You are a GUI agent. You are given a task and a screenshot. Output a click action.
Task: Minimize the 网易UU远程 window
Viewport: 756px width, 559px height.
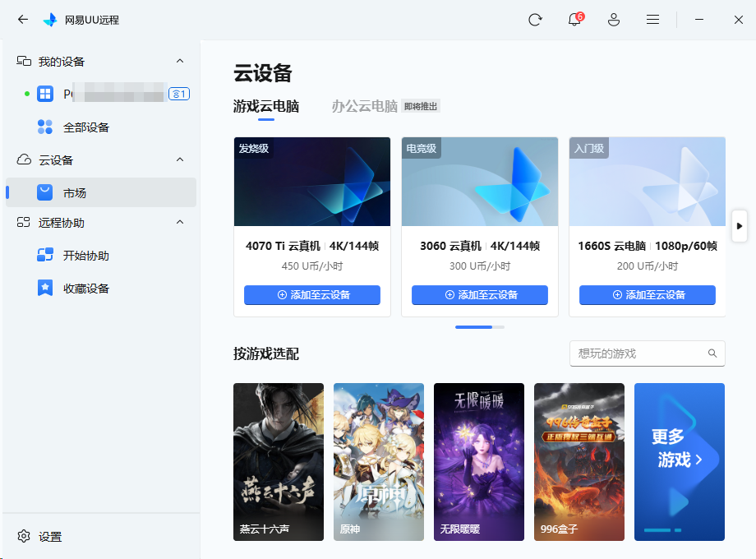coord(699,20)
